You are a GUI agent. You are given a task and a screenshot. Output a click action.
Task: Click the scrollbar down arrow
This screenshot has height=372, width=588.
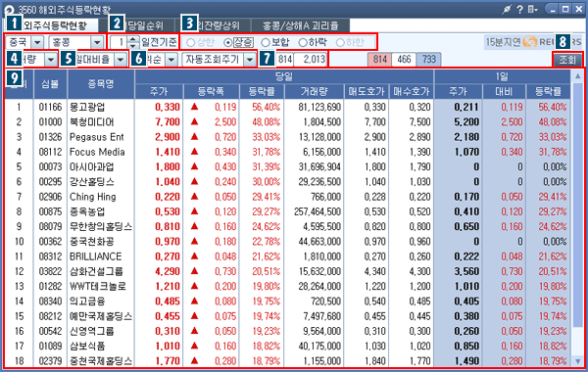click(x=578, y=361)
